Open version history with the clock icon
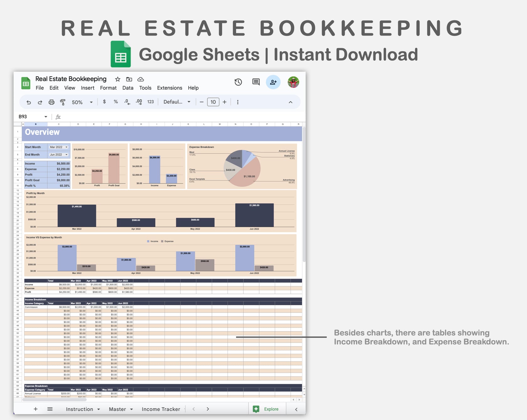 coord(238,82)
